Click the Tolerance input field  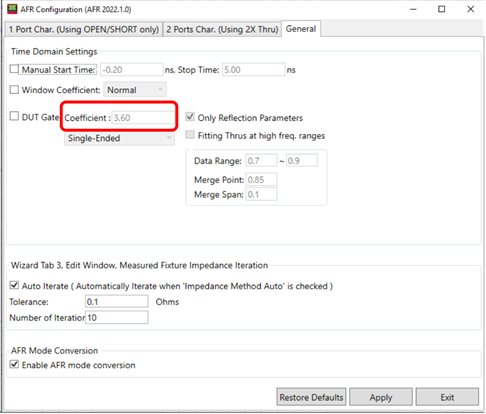coord(117,302)
